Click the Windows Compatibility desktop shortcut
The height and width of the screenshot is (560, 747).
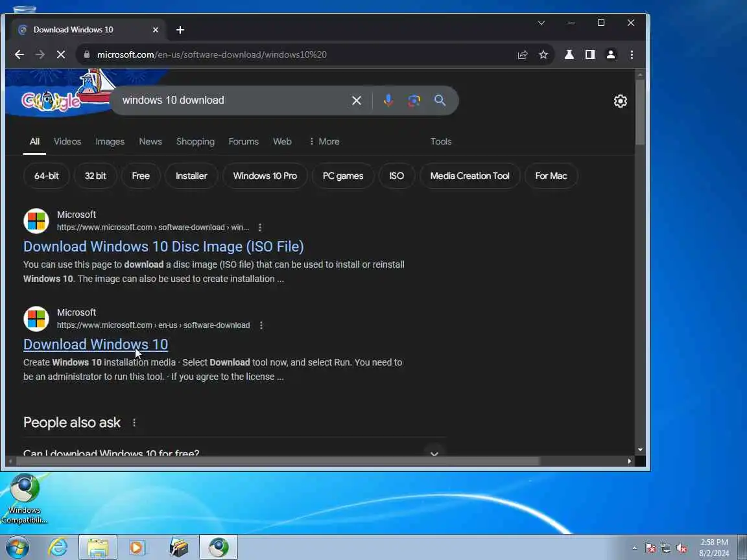click(x=24, y=498)
